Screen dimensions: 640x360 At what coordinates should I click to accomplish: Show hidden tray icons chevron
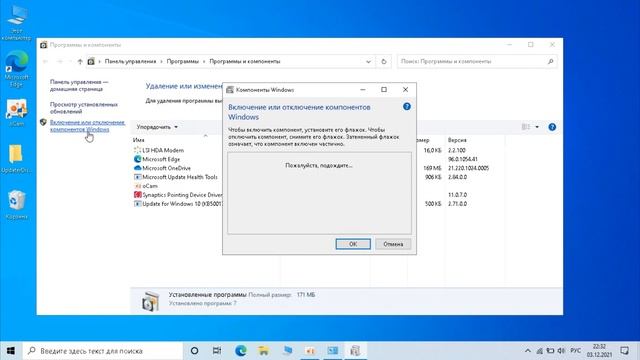pos(528,351)
